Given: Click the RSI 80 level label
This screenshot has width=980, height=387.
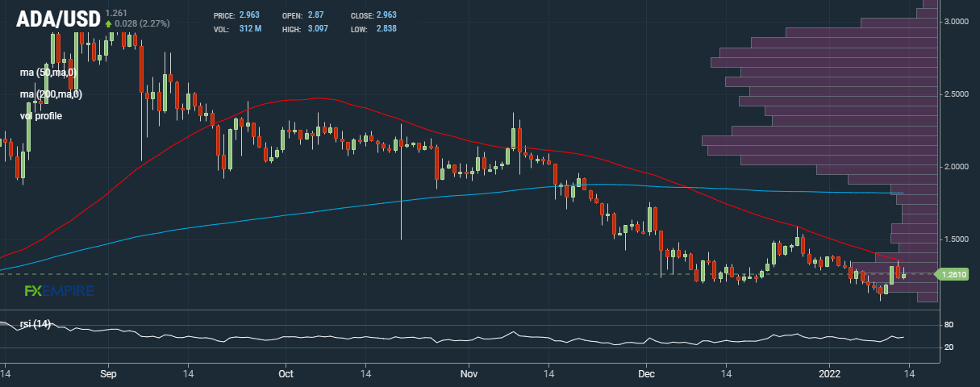Looking at the screenshot, I should (x=949, y=325).
